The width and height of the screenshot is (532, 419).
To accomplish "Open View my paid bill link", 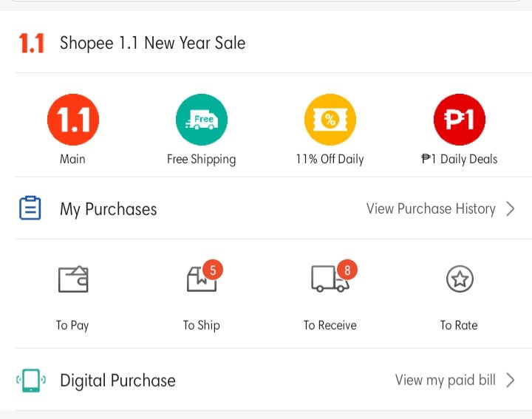I will 445,380.
